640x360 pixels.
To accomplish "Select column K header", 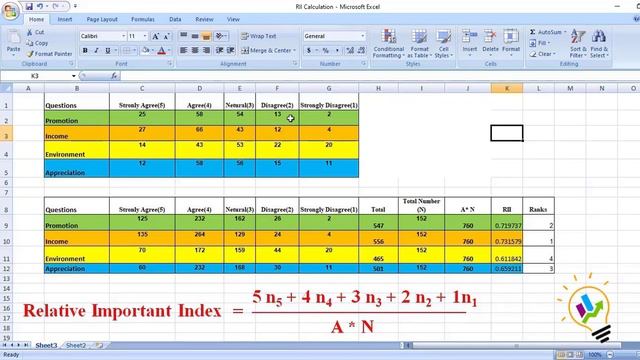I will click(x=507, y=88).
